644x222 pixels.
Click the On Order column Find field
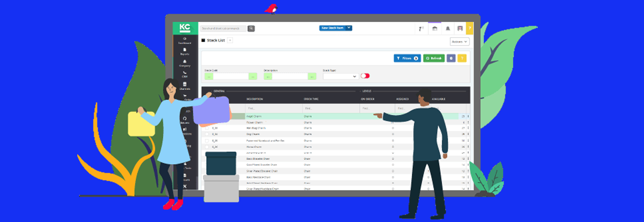[377, 108]
